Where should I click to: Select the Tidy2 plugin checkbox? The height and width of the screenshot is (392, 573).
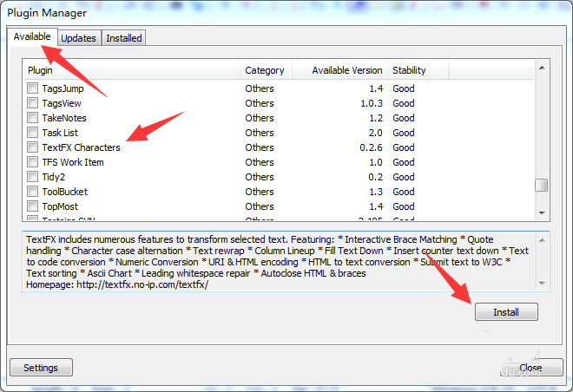pyautogui.click(x=32, y=177)
